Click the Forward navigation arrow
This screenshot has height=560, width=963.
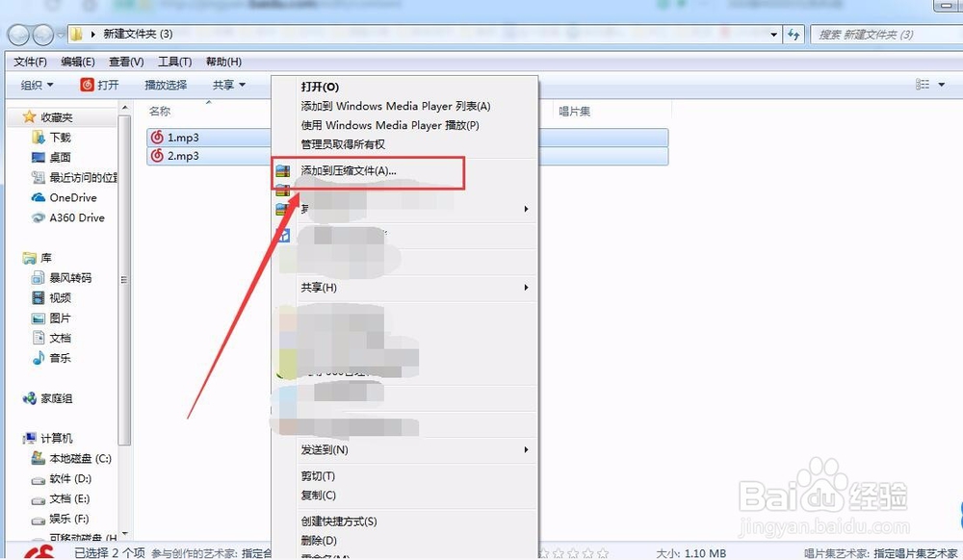coord(42,35)
